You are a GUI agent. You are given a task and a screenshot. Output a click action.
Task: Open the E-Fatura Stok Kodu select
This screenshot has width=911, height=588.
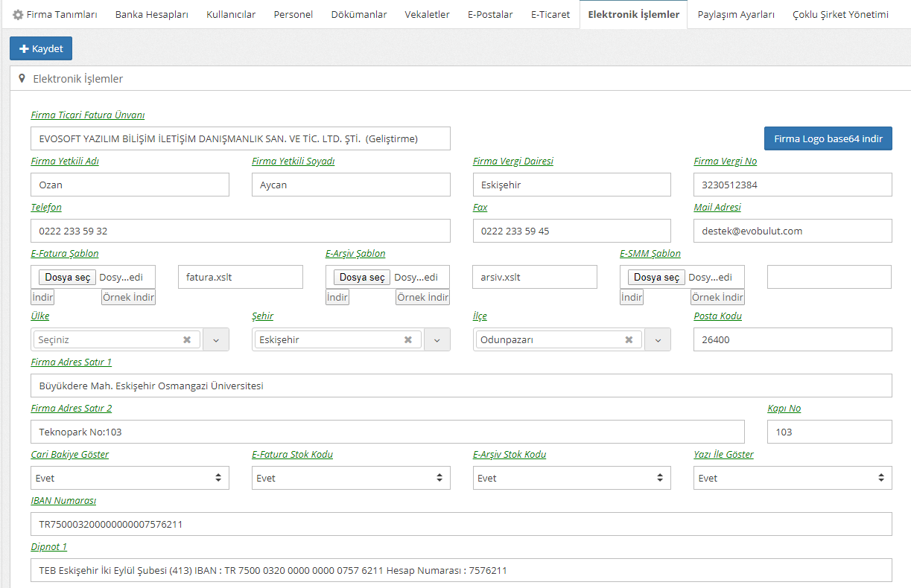point(351,478)
